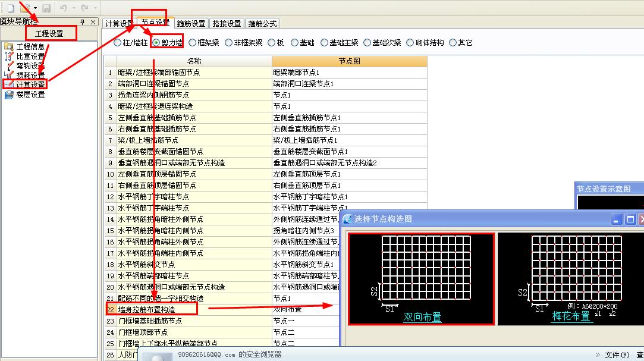Click the 损耗设置 icon

(x=9, y=75)
